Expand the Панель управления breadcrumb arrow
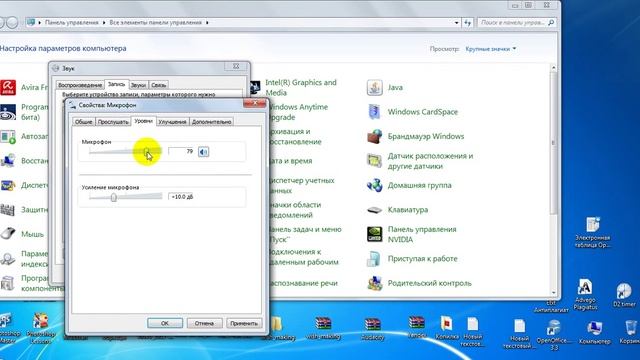Screen dimensions: 640x360 point(104,22)
